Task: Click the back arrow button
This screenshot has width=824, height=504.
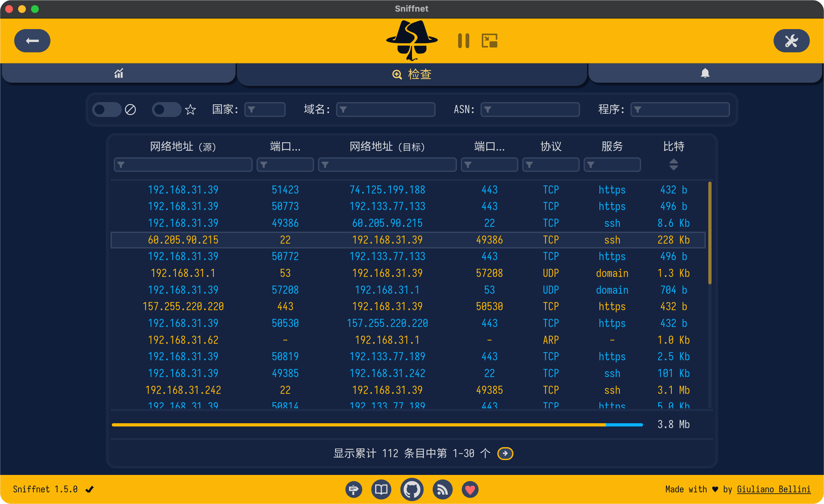Action: click(32, 41)
